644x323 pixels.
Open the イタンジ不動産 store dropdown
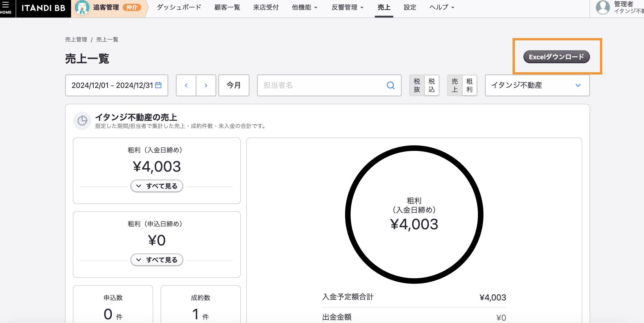[x=537, y=85]
